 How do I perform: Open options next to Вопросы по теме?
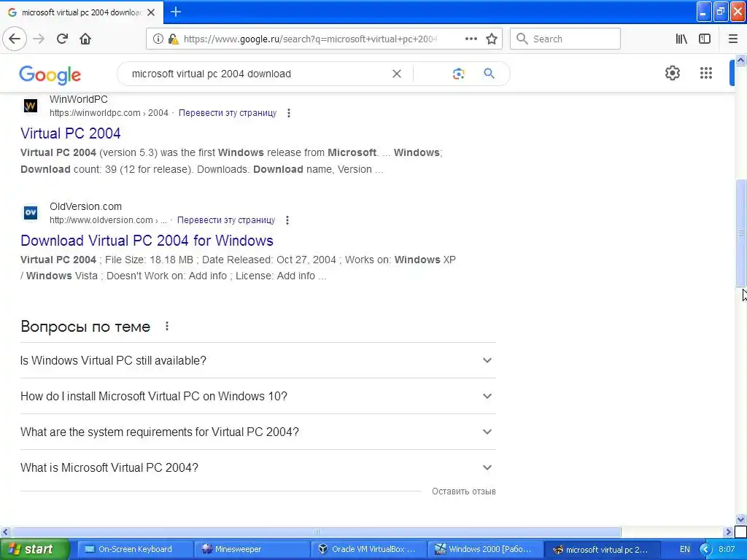167,326
